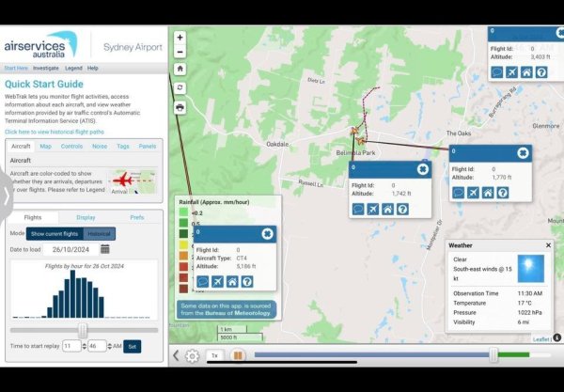Zoom out on the map
The width and height of the screenshot is (564, 392).
coord(180,51)
